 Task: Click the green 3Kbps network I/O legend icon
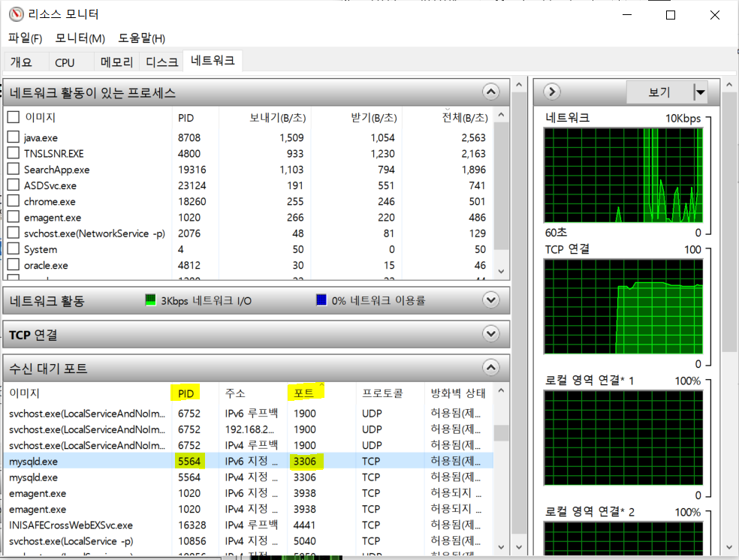tap(149, 300)
